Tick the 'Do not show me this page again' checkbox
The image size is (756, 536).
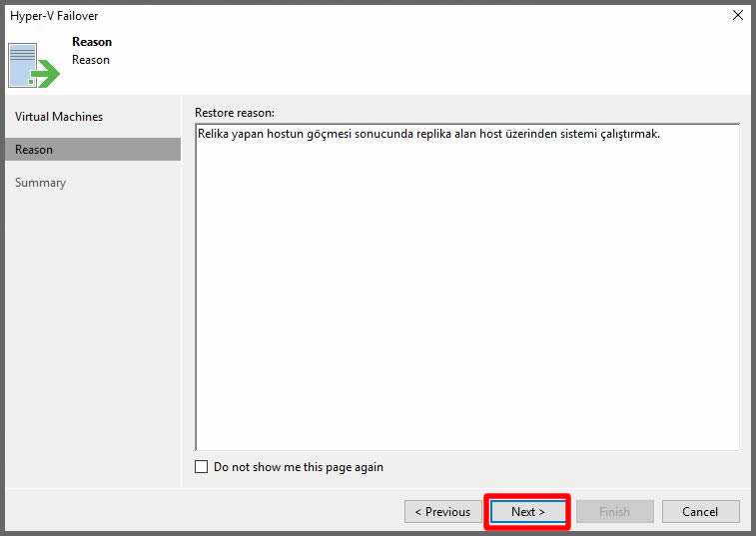coord(202,467)
